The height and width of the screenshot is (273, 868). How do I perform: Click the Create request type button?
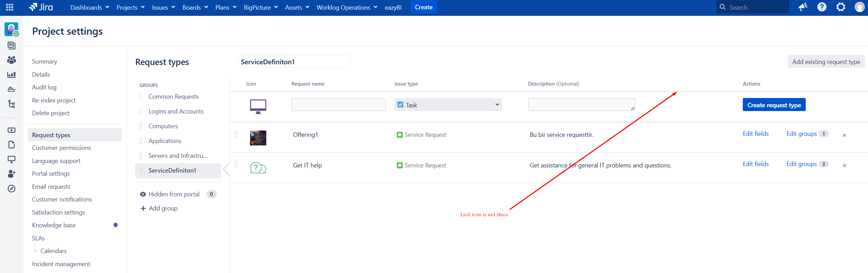click(x=774, y=105)
